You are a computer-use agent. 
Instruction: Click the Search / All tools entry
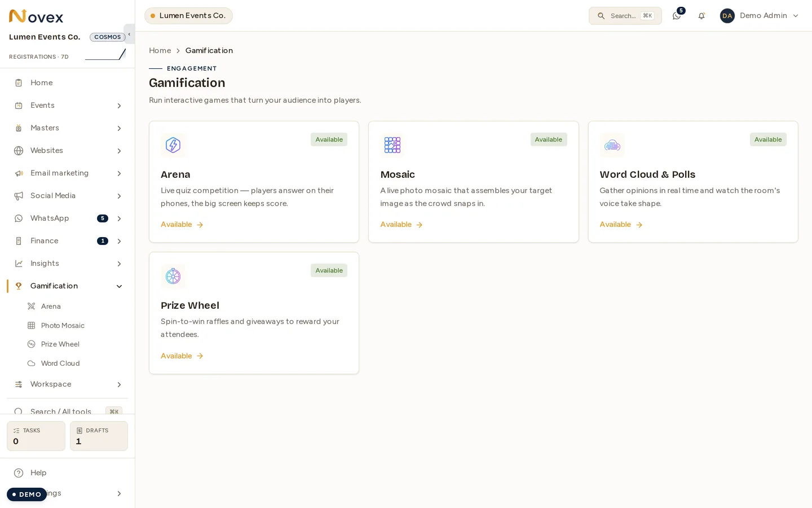click(x=67, y=411)
